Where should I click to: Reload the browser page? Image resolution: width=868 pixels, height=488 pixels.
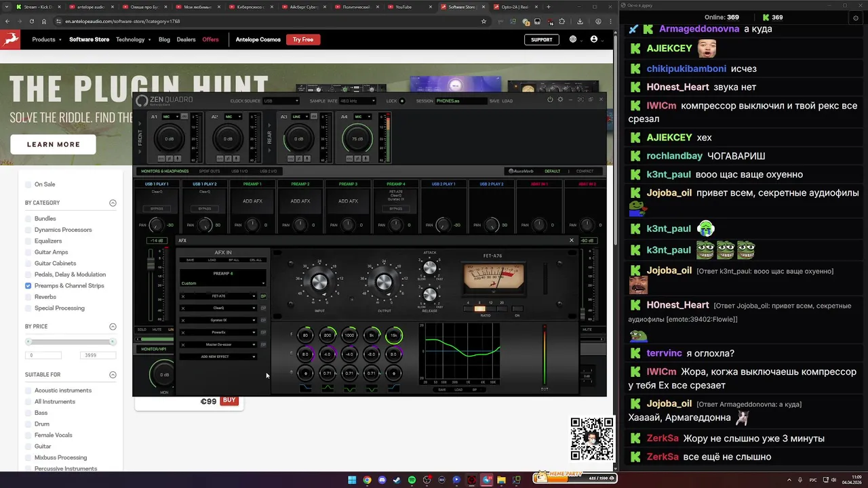click(31, 21)
